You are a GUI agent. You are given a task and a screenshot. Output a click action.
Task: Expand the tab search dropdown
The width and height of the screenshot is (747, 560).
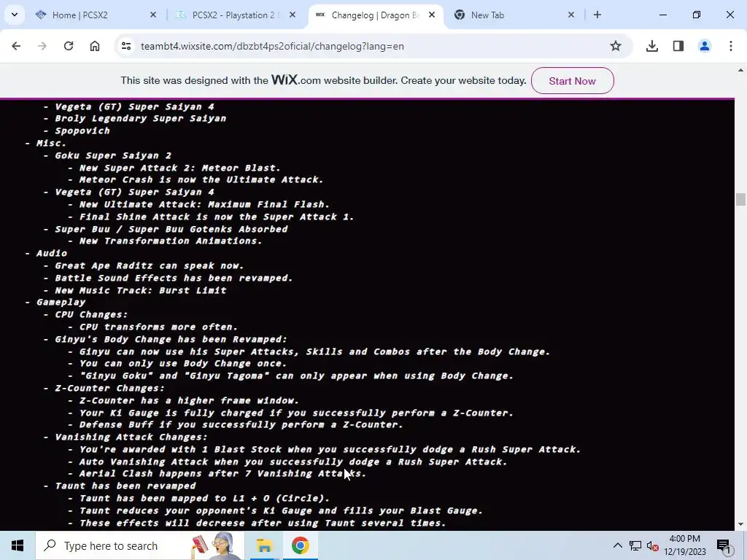[x=15, y=15]
